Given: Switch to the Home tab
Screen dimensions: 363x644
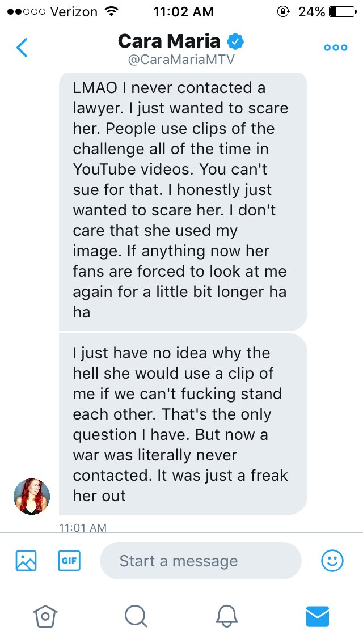Looking at the screenshot, I should (45, 616).
